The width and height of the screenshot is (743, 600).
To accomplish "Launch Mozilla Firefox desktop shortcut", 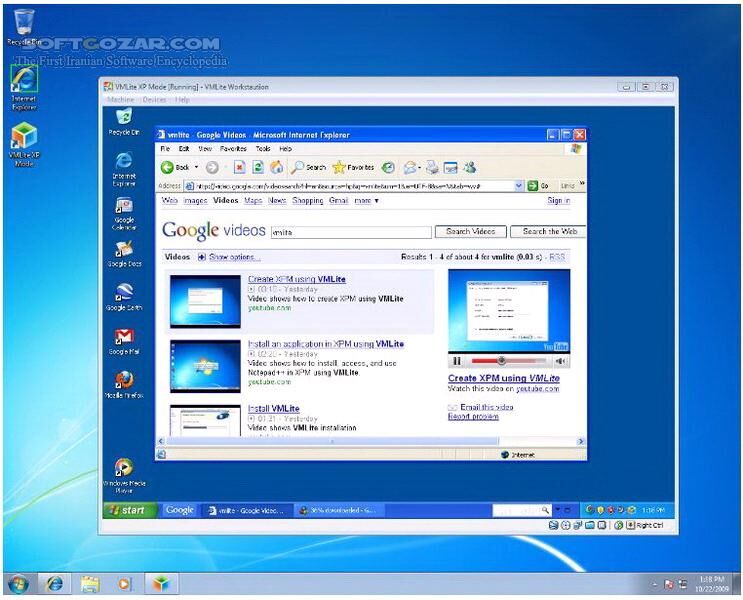I will [x=123, y=382].
